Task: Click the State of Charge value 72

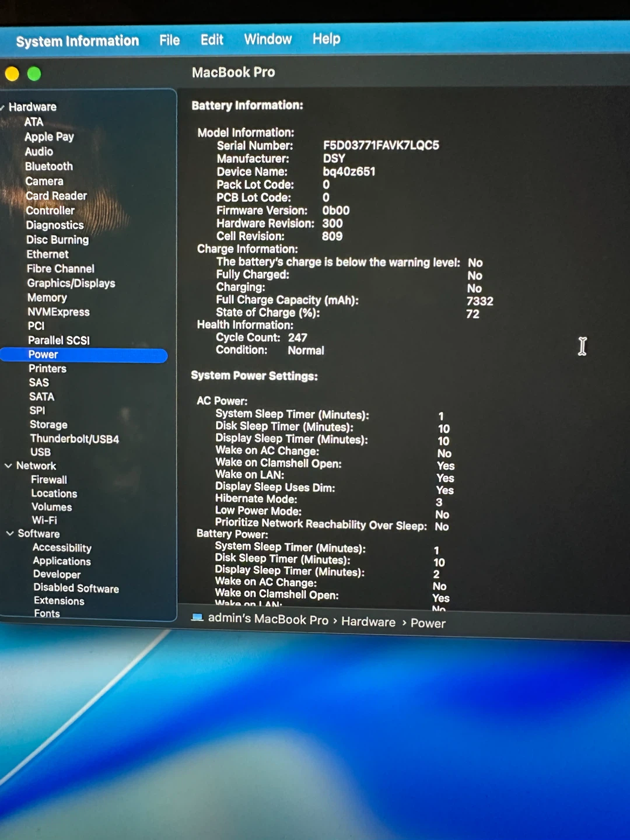Action: (473, 314)
